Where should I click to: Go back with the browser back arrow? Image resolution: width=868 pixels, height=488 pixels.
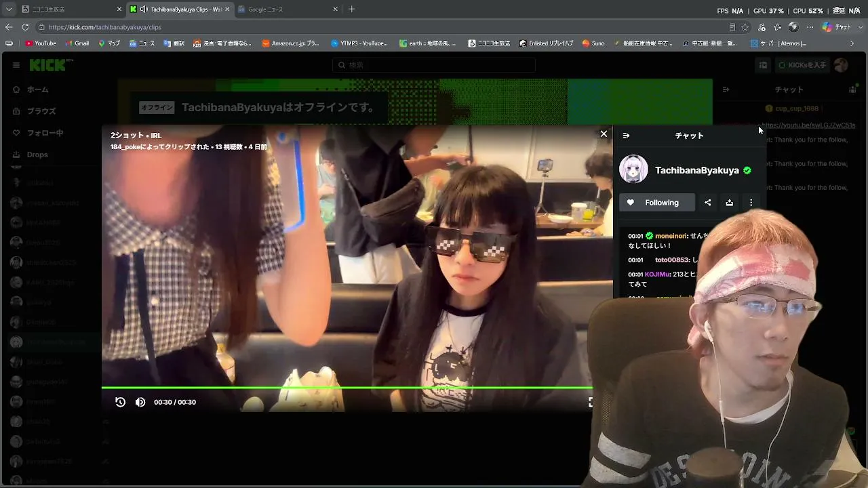click(x=9, y=27)
